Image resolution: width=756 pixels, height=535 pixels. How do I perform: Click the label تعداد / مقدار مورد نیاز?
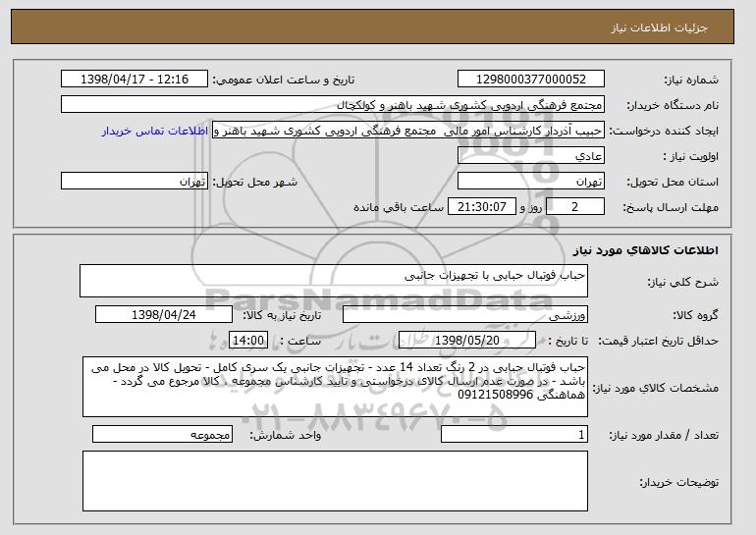point(664,435)
